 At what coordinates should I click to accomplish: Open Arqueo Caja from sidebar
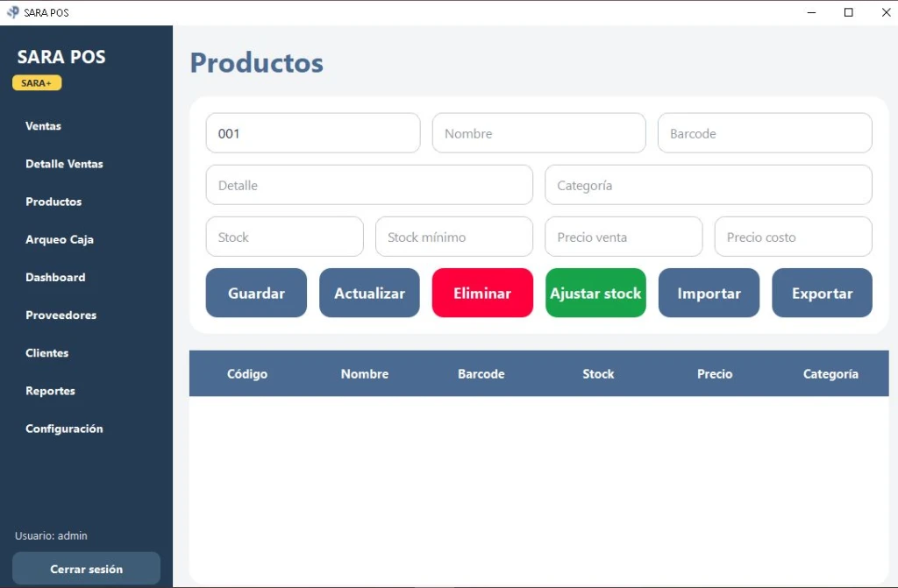(60, 239)
